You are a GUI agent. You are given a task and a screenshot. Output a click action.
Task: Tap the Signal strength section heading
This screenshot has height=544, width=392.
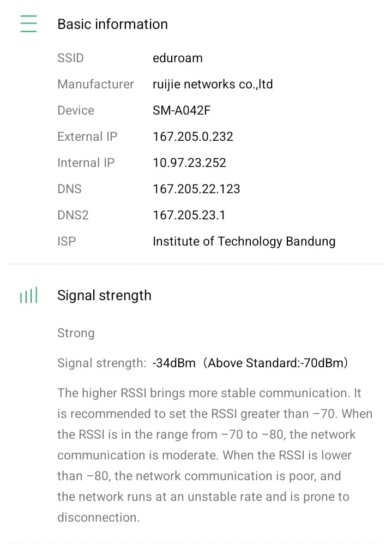(104, 295)
